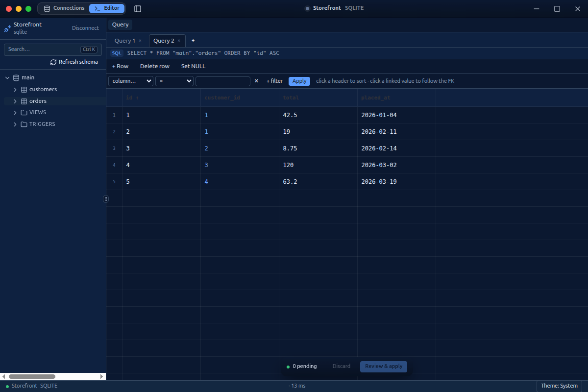Add a new row with + Row
The image size is (588, 392).
pos(120,67)
